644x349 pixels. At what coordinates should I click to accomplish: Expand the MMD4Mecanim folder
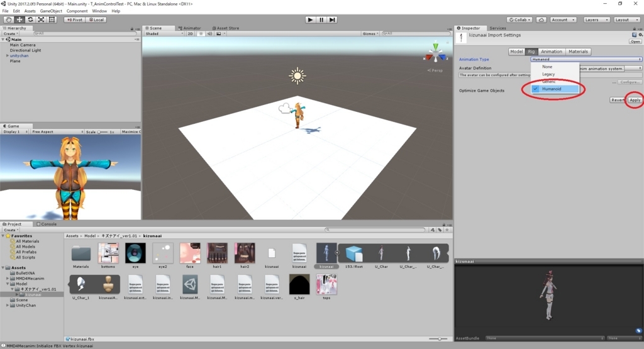click(8, 279)
